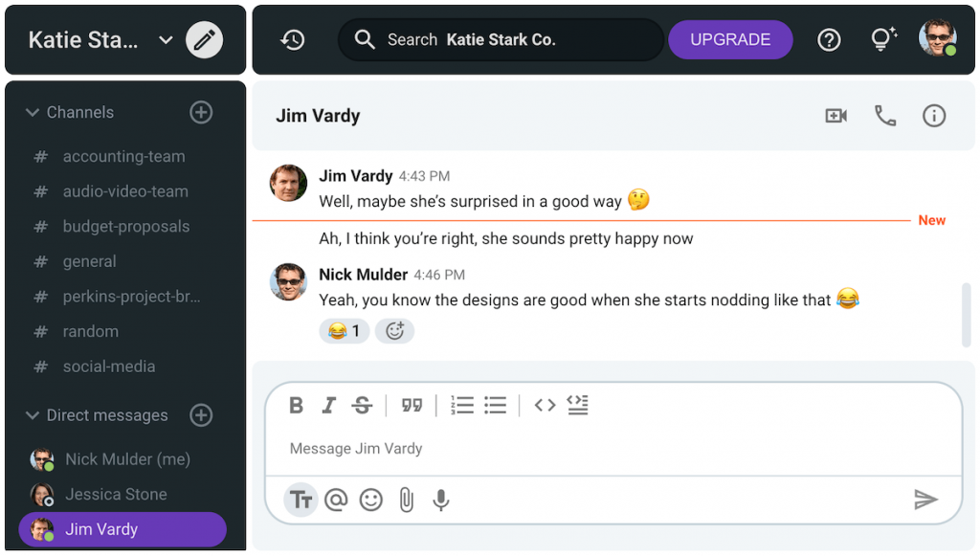Toggle italic text formatting

[x=328, y=406]
